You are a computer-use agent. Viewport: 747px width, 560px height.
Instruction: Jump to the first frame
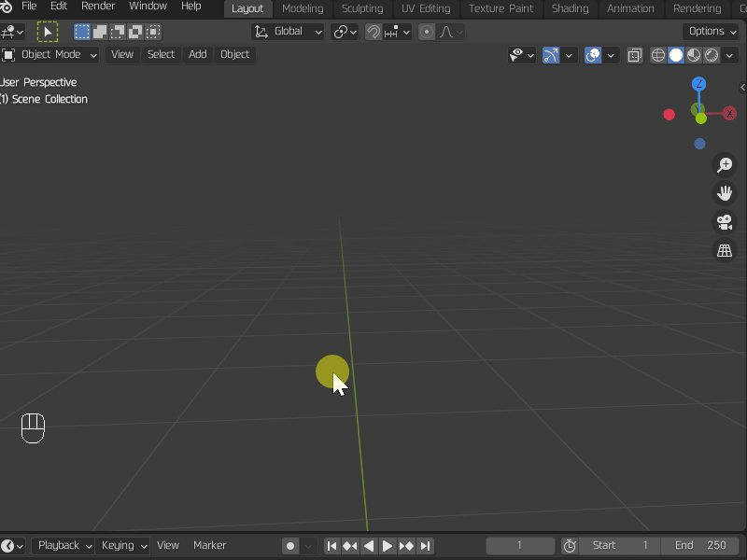pyautogui.click(x=332, y=546)
